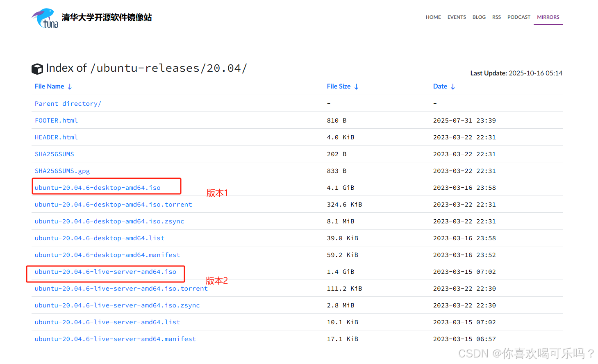The image size is (598, 364).
Task: Open SHA256SUMS.gpg signature file
Action: coord(62,171)
